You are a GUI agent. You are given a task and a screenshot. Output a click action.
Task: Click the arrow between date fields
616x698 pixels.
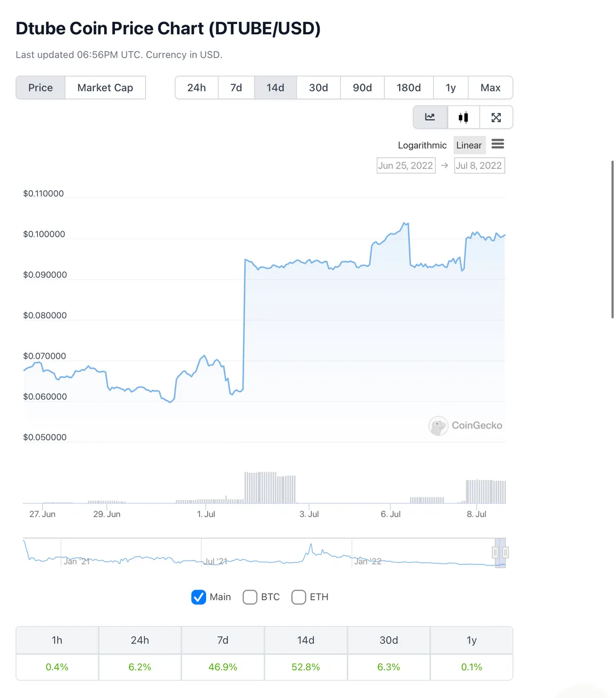(x=445, y=165)
